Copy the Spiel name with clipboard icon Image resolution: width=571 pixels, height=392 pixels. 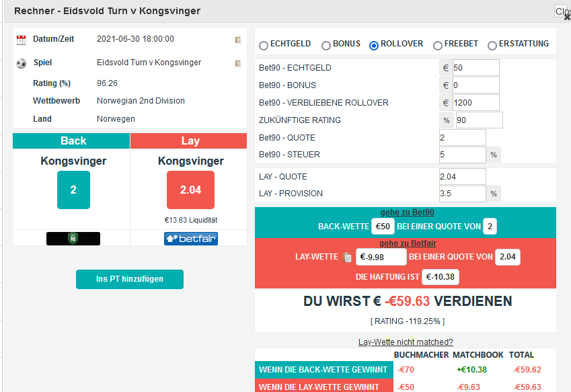238,64
